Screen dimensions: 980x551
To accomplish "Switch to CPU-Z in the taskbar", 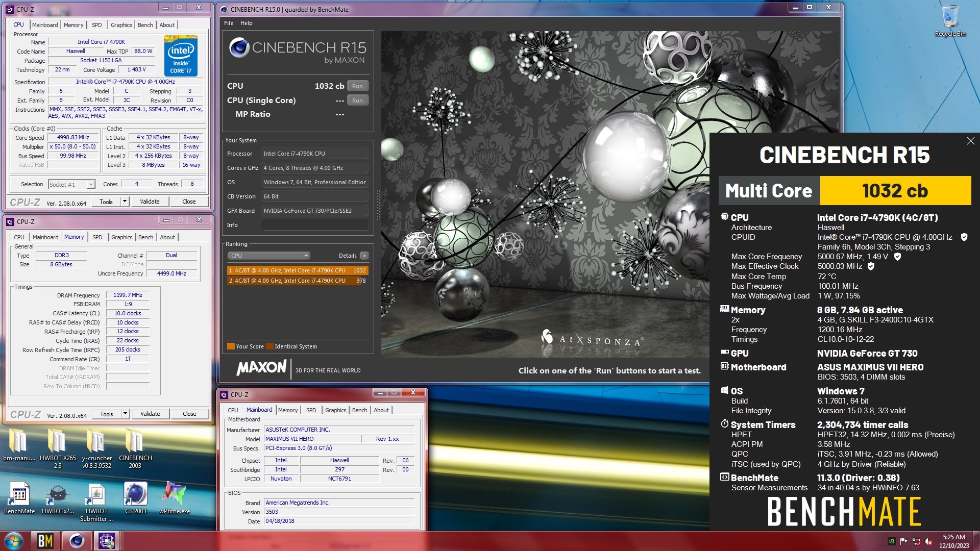I will (107, 541).
